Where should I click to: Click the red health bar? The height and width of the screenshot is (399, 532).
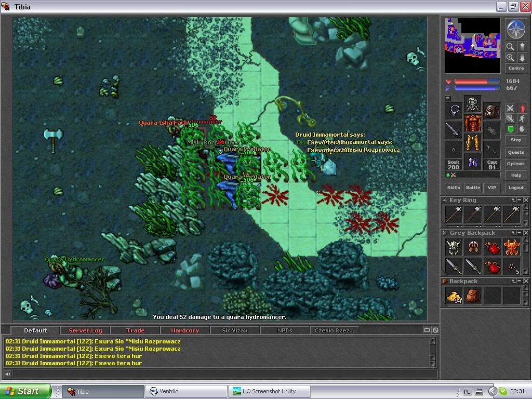[x=477, y=82]
